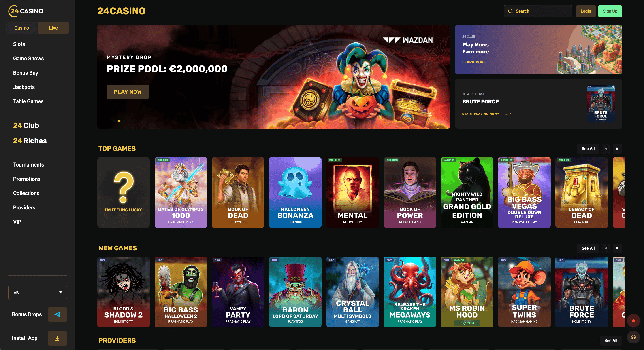Screen dimensions: 644x350
Task: Open the Slots menu item
Action: tap(19, 44)
